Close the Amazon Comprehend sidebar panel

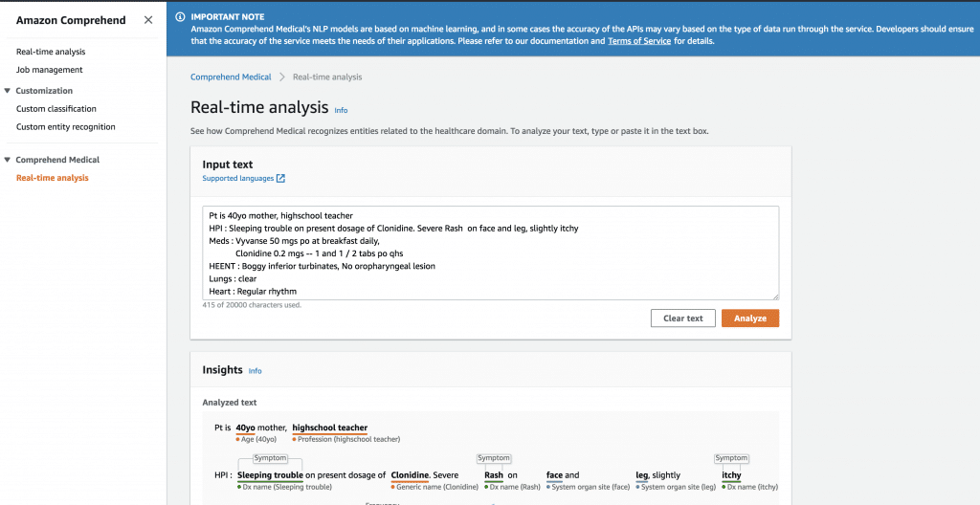[148, 20]
